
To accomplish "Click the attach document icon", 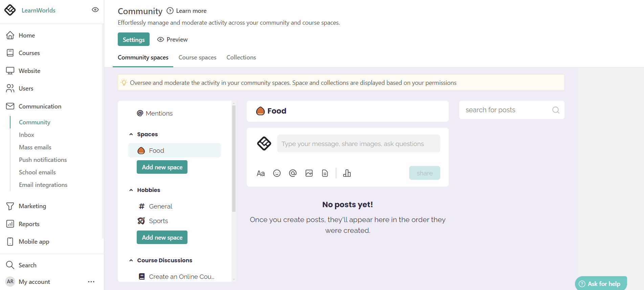I will (325, 173).
